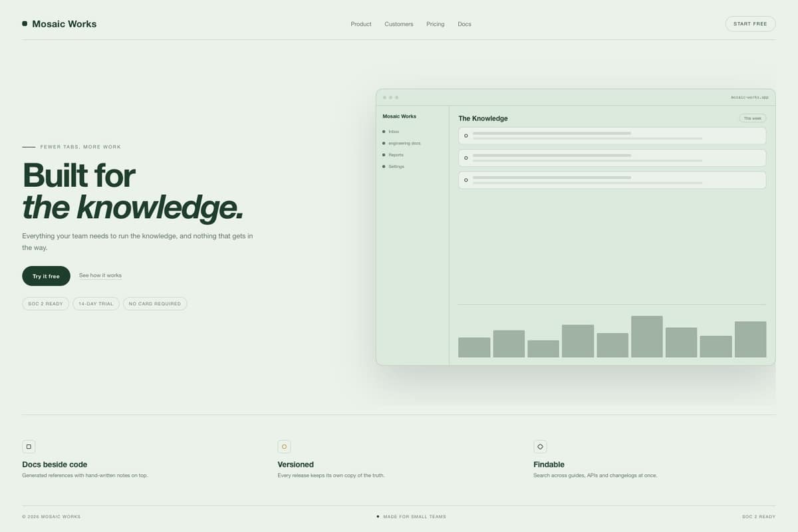This screenshot has width=798, height=532.
Task: Click the diamond icon above Findable
Action: point(540,447)
